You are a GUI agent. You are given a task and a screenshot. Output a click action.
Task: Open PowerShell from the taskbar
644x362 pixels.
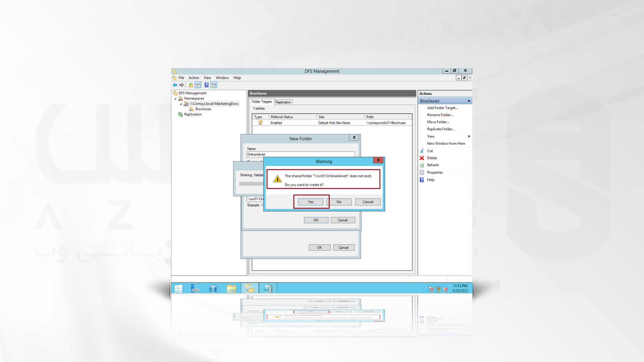pos(213,288)
